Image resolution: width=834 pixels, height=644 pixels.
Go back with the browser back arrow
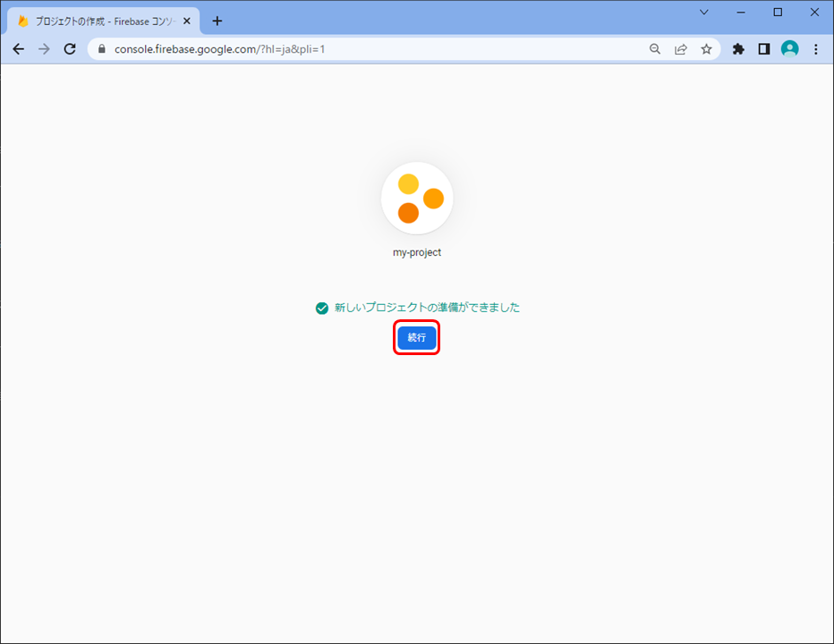(19, 49)
